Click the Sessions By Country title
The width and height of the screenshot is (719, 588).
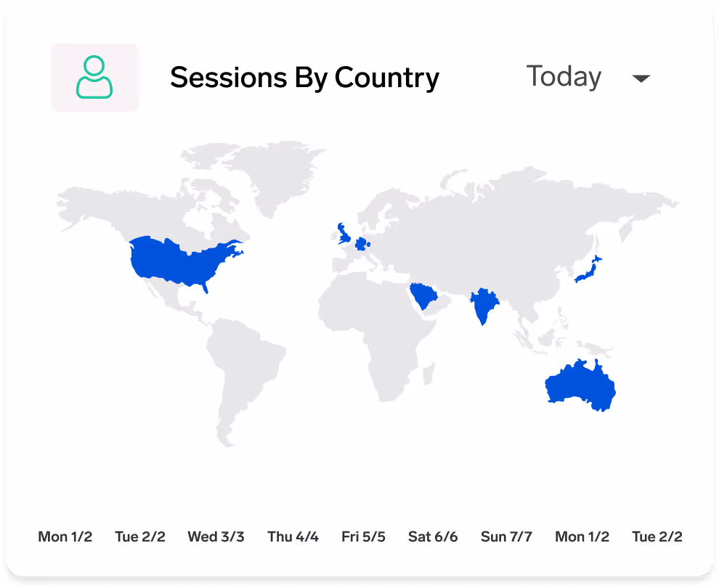coord(305,78)
